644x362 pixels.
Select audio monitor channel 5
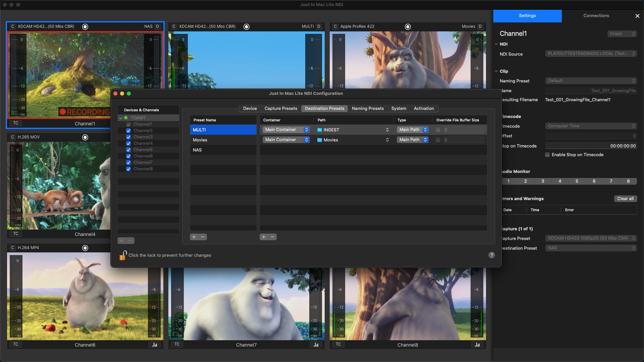[577, 181]
